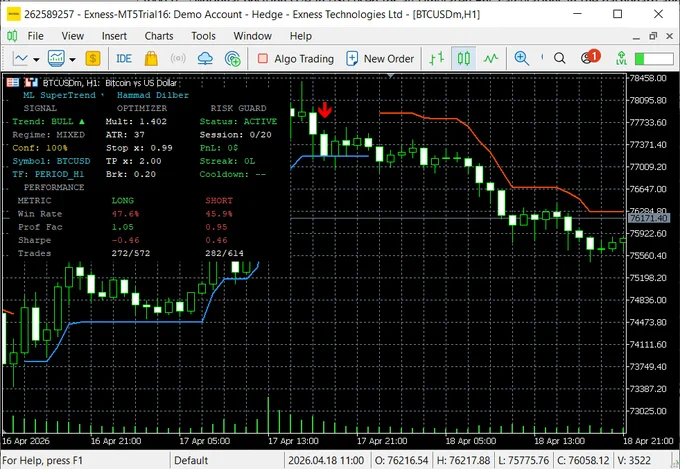Click the status bar date 2026.04.18 11:00
The image size is (680, 469).
click(326, 460)
